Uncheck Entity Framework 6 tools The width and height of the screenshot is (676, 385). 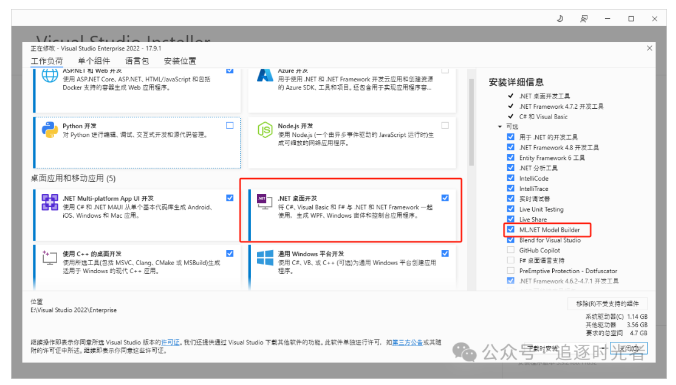510,157
